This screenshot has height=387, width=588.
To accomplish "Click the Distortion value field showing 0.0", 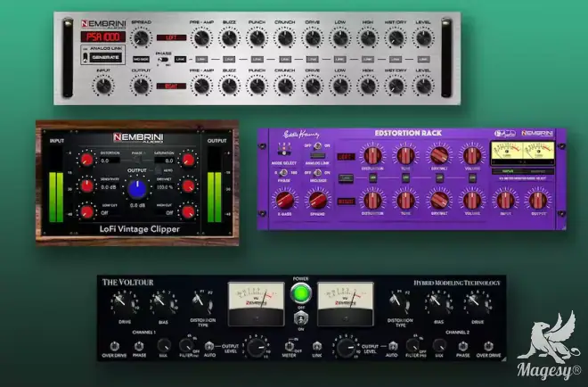I will pos(110,161).
